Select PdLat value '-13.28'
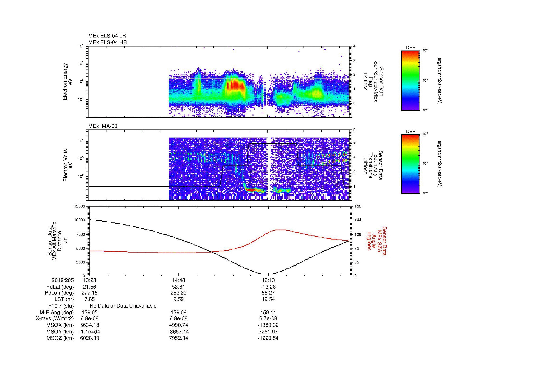 click(x=268, y=287)
